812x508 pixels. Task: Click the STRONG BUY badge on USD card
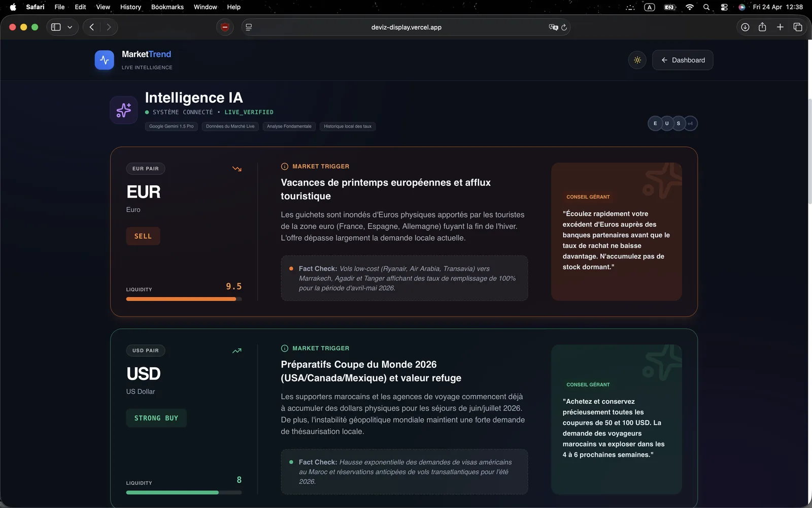point(156,418)
